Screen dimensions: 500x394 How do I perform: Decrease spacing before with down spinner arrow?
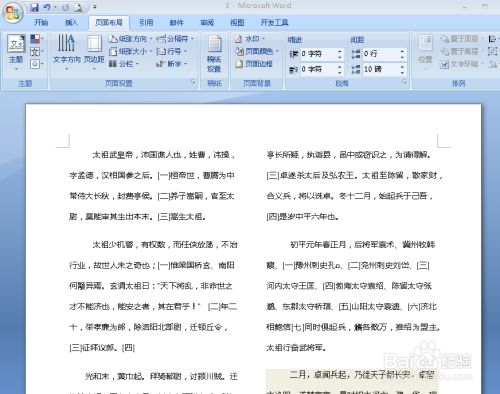click(403, 57)
